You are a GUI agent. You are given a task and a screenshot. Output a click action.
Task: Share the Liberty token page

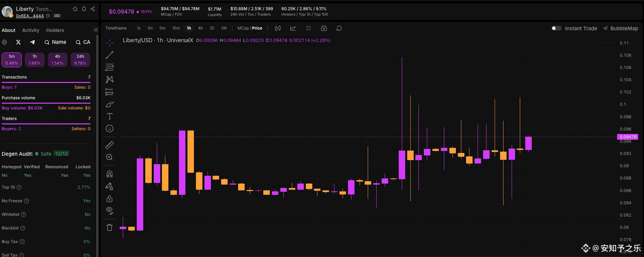93,9
